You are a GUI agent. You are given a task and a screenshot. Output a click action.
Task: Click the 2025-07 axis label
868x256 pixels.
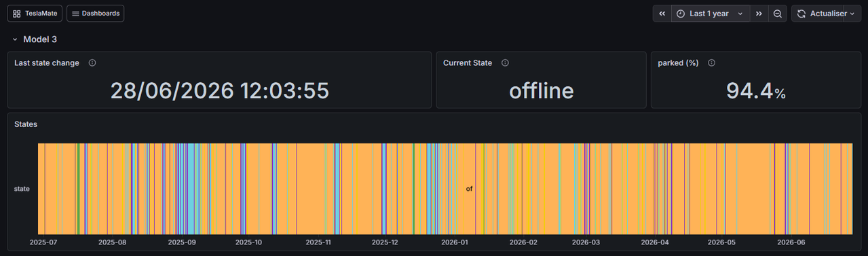pos(44,242)
